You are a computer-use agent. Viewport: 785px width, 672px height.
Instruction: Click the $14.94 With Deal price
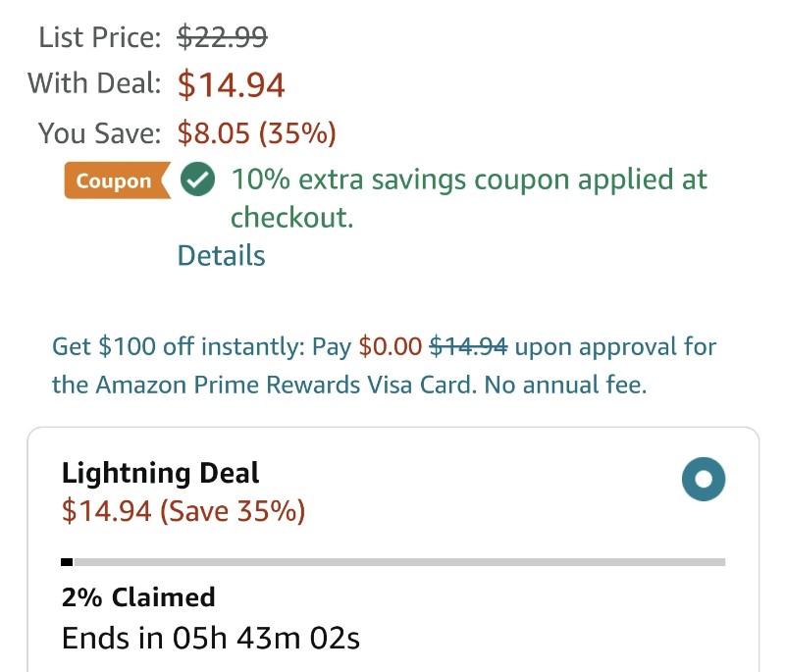pyautogui.click(x=232, y=84)
